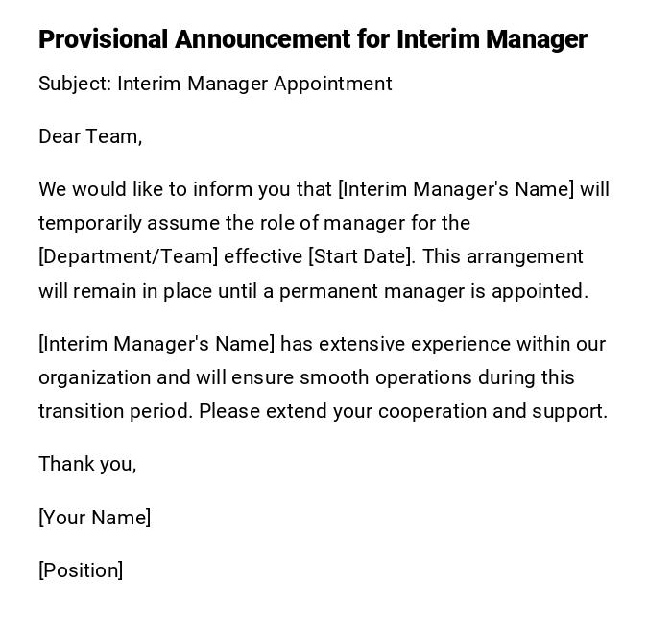Click the 'Dear Team,' greeting
Image resolution: width=672 pixels, height=630 pixels.
[90, 136]
